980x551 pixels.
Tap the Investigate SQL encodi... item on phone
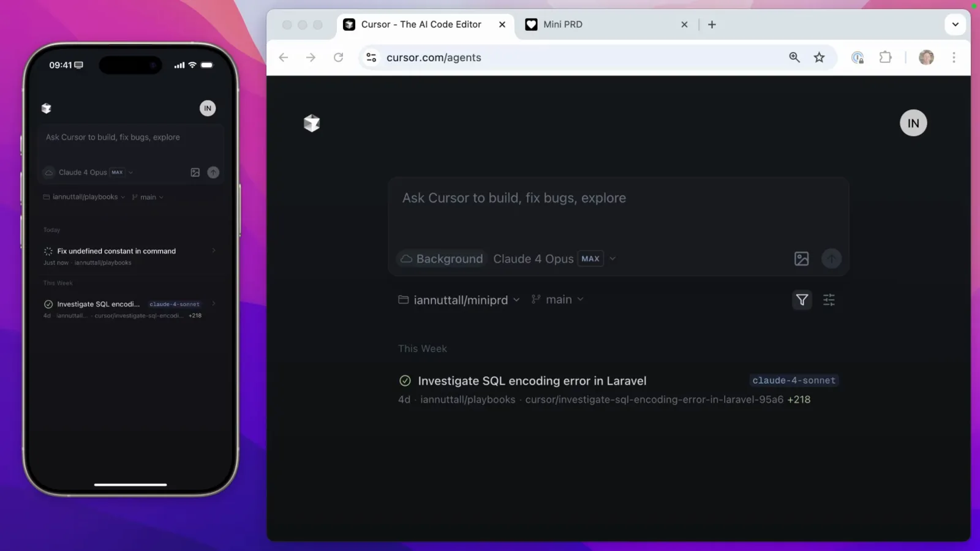[x=130, y=309]
